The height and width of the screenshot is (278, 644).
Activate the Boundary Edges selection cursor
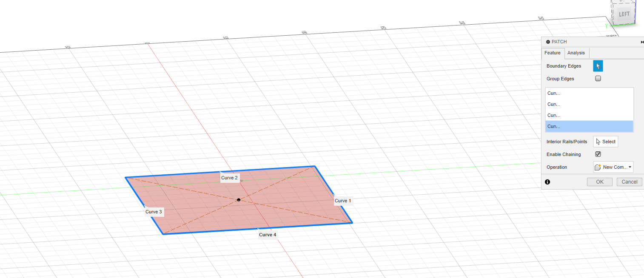point(598,66)
